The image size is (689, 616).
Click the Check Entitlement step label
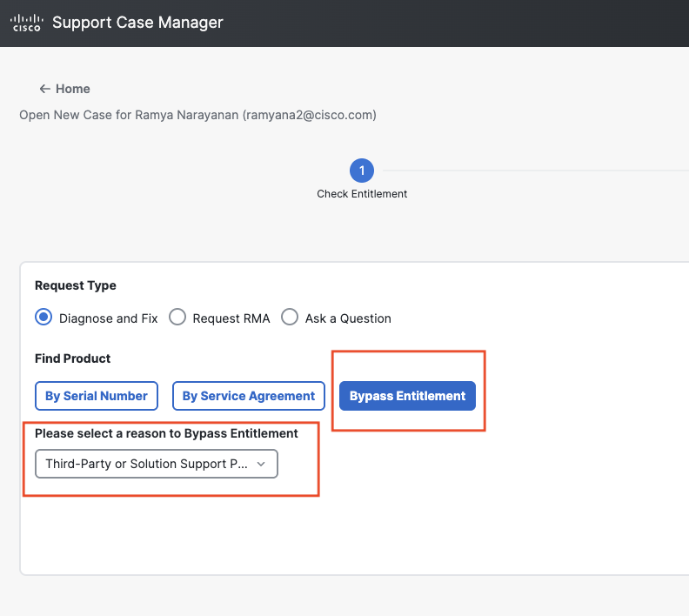pos(362,194)
